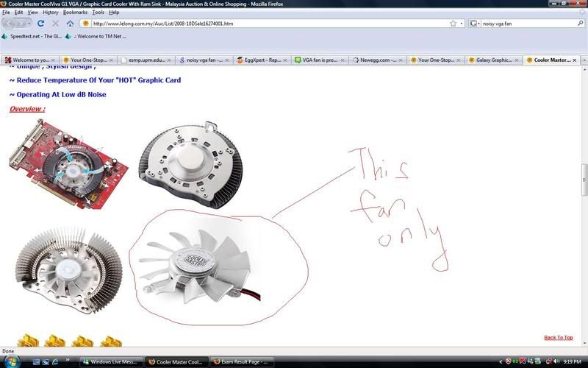Click the Switch between windows quick launch icon
The image size is (588, 368).
pyautogui.click(x=46, y=362)
